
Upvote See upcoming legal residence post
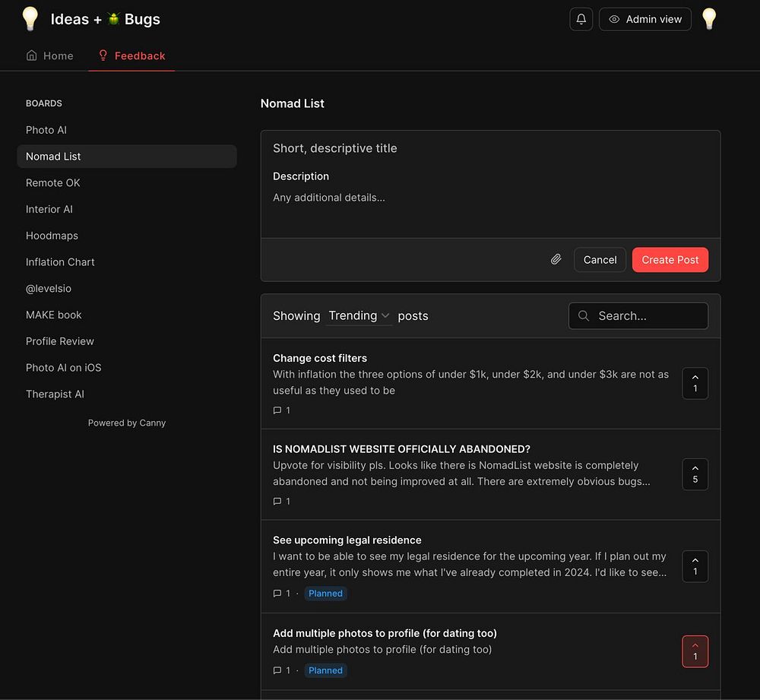pyautogui.click(x=695, y=566)
